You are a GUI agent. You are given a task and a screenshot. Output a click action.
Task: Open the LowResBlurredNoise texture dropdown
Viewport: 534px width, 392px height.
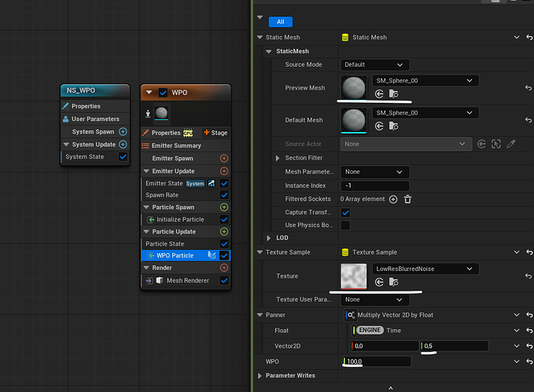coord(425,269)
